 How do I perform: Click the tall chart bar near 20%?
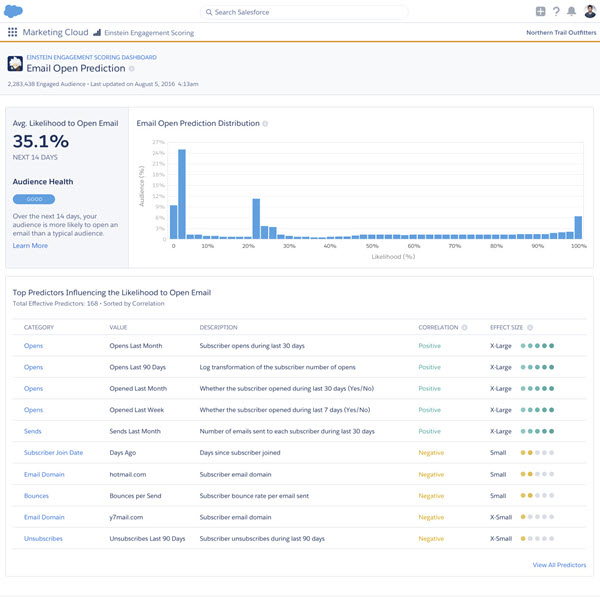click(x=256, y=219)
